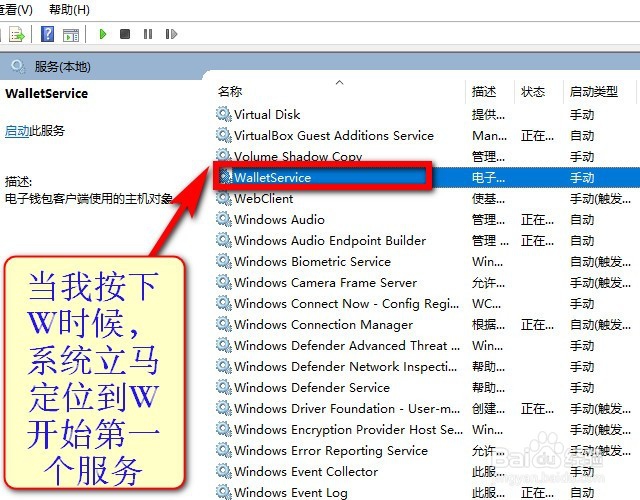Screen dimensions: 640x500
Task: Click 电子钱包客户端 description text in left pane
Action: pos(89,199)
